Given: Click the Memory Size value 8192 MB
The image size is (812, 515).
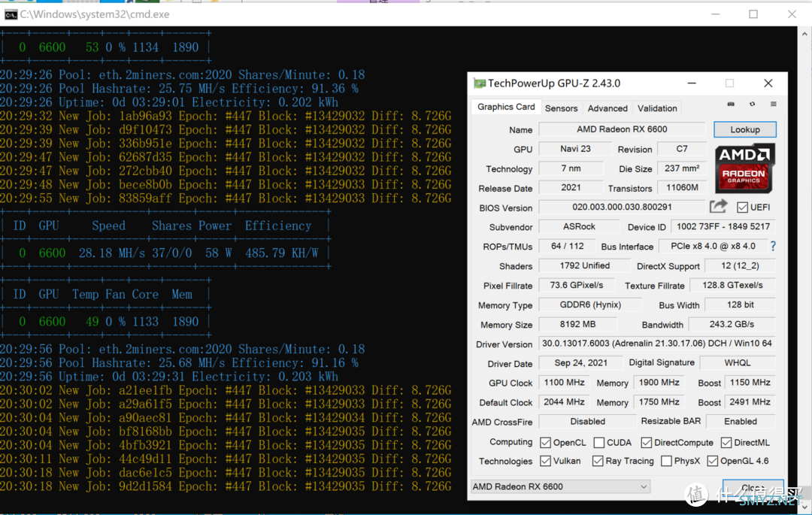Looking at the screenshot, I should pos(578,325).
